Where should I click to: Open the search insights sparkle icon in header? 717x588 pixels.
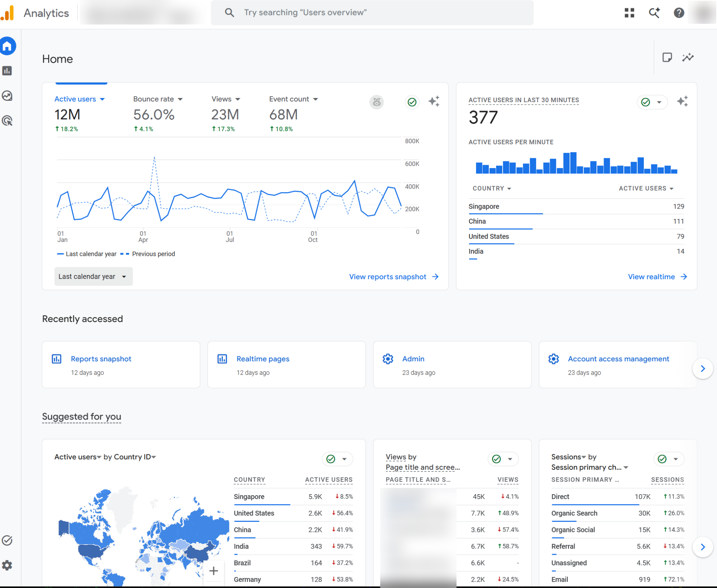(654, 13)
